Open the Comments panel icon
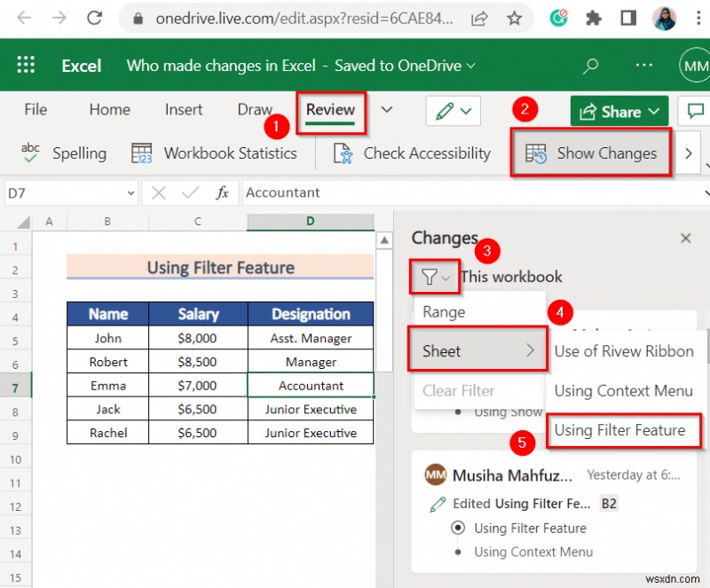The image size is (710, 588). 695,110
